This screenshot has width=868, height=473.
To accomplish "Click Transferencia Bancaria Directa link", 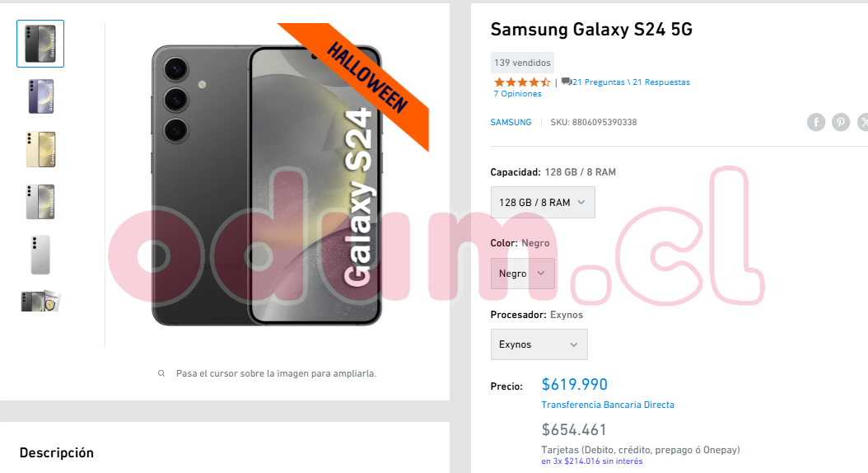I will click(608, 405).
